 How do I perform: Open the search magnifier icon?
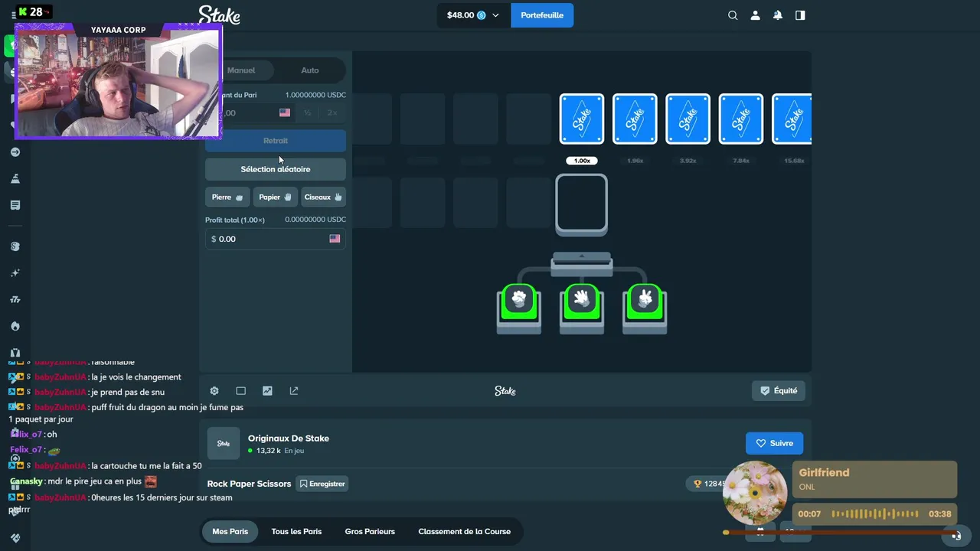point(733,15)
